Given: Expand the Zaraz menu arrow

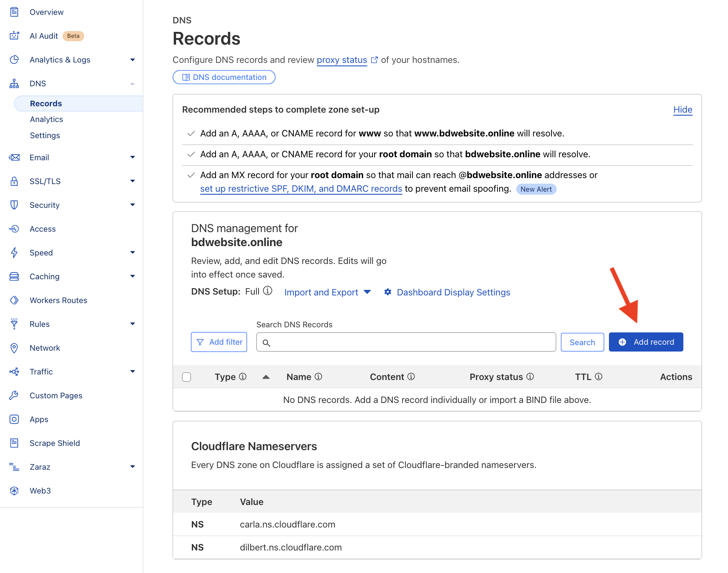Looking at the screenshot, I should [x=133, y=467].
